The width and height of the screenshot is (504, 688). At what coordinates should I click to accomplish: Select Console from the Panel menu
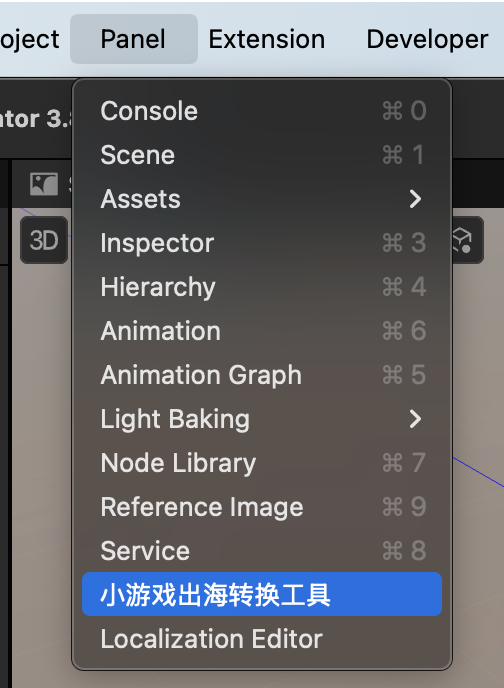tap(262, 111)
